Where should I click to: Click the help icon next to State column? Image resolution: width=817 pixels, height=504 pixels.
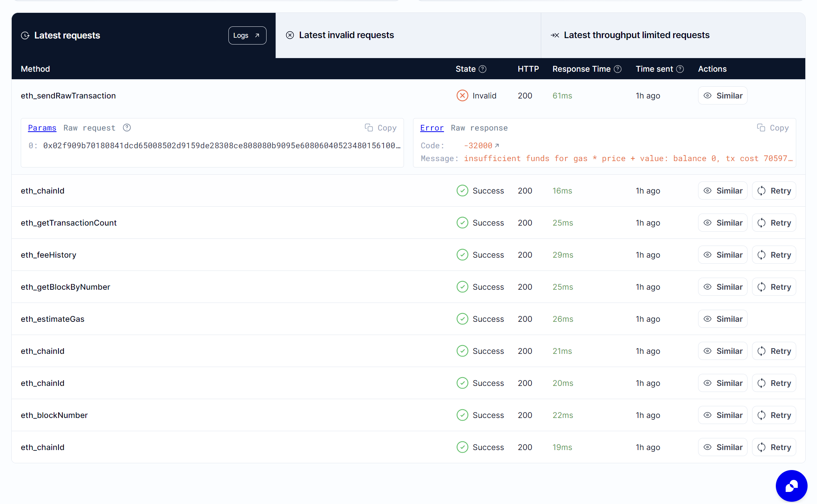[x=483, y=69]
